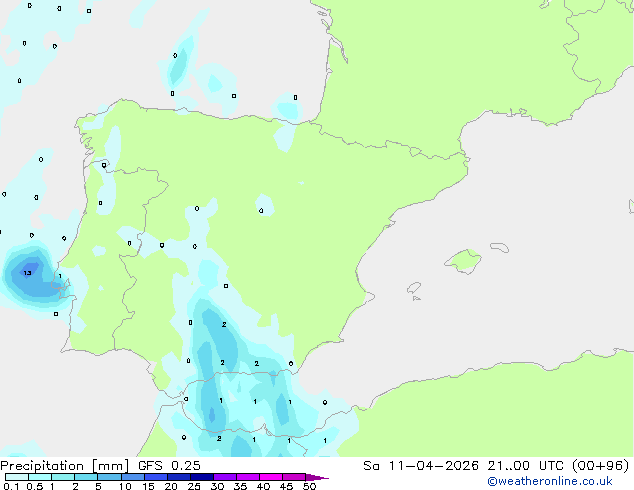634x490 pixels.
Task: Click the 2–5 mm legend color swatch
Action: click(86, 477)
